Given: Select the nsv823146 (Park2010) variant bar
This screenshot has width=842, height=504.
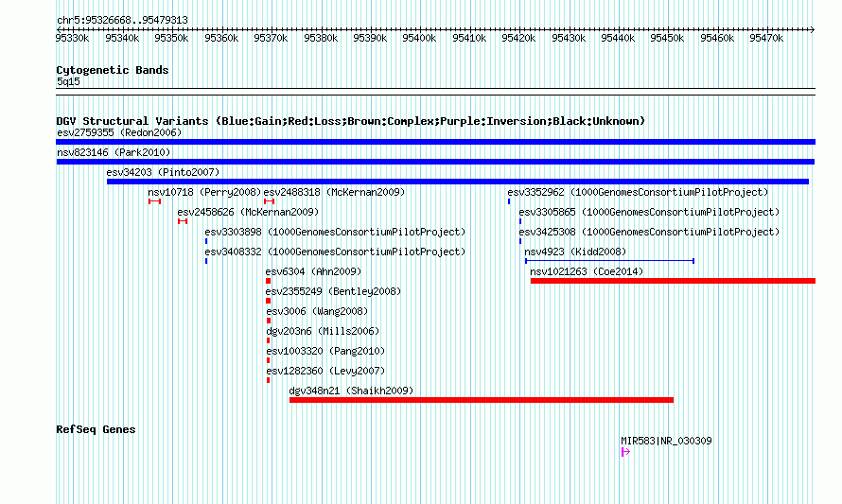Looking at the screenshot, I should (x=435, y=162).
